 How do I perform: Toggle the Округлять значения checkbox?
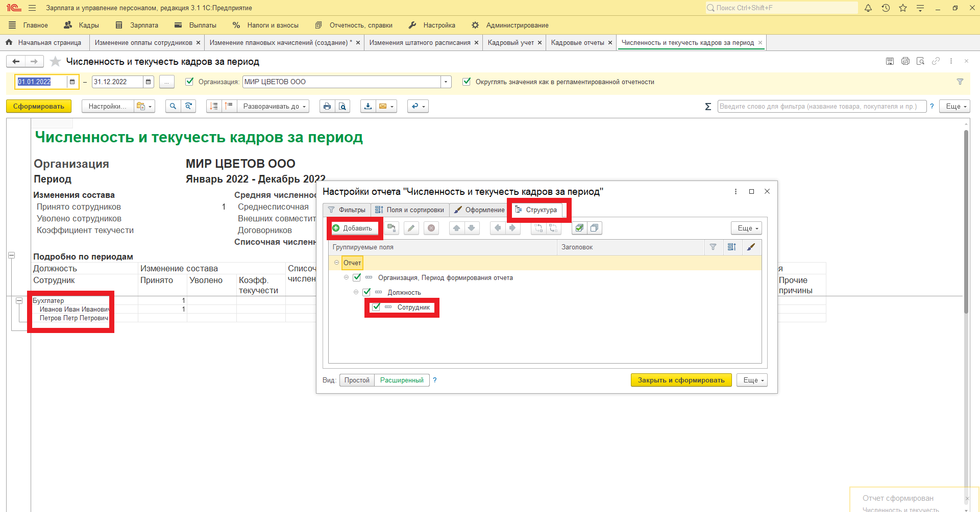pos(466,82)
